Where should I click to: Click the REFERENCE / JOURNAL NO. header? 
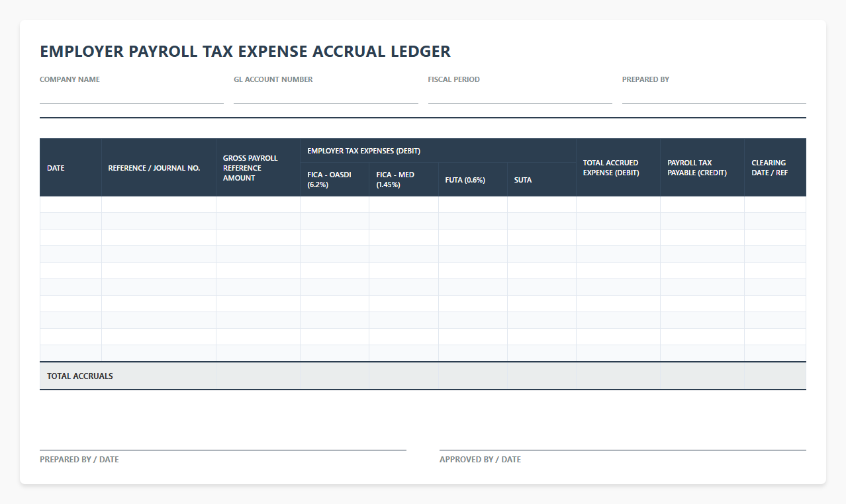pyautogui.click(x=159, y=168)
